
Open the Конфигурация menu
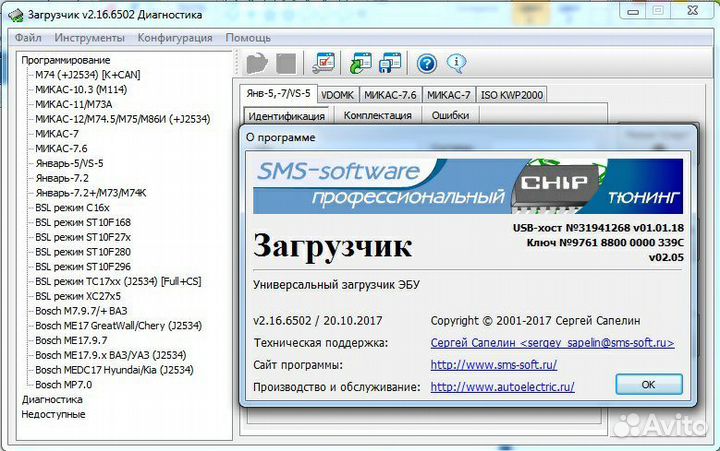point(175,38)
